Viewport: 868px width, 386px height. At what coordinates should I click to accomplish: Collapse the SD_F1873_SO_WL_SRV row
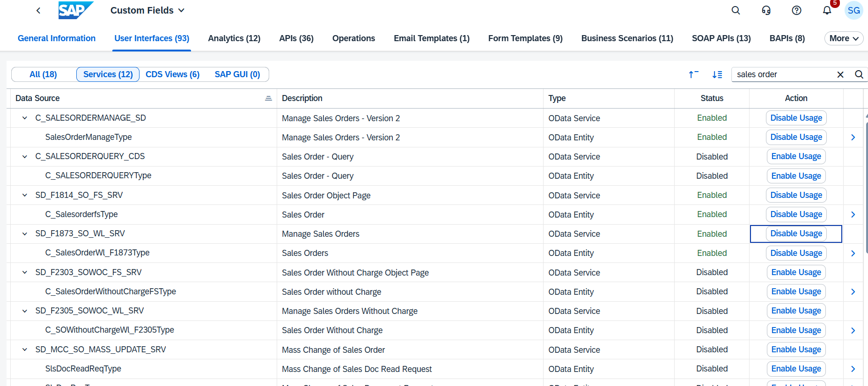coord(25,233)
